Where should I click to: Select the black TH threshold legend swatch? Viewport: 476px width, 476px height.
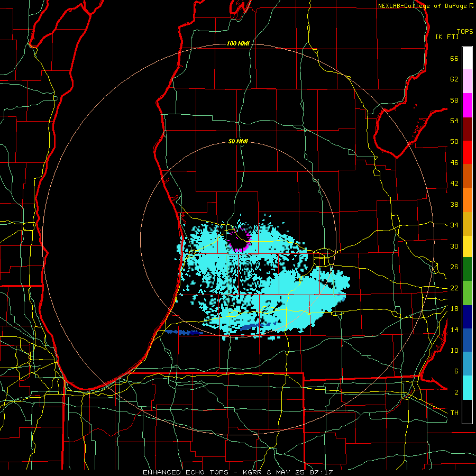[x=467, y=411]
